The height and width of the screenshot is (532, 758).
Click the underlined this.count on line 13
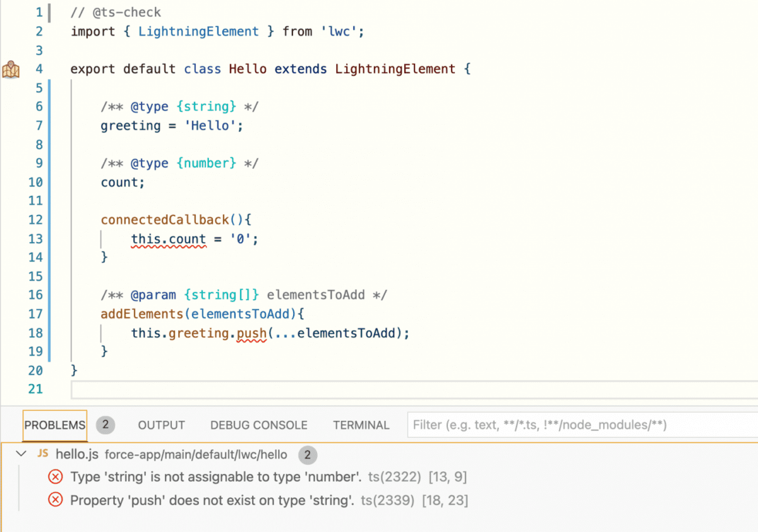169,239
